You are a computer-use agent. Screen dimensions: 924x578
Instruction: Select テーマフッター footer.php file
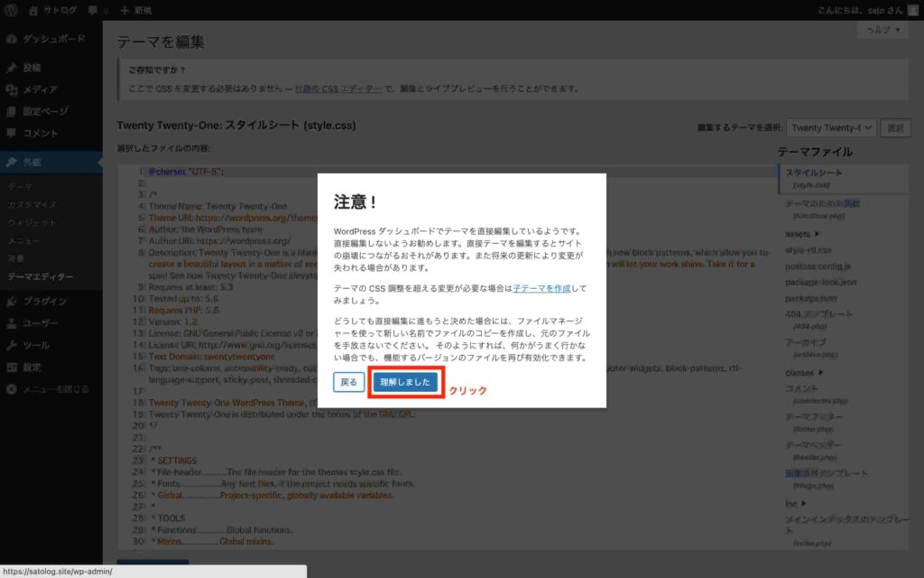tap(815, 422)
